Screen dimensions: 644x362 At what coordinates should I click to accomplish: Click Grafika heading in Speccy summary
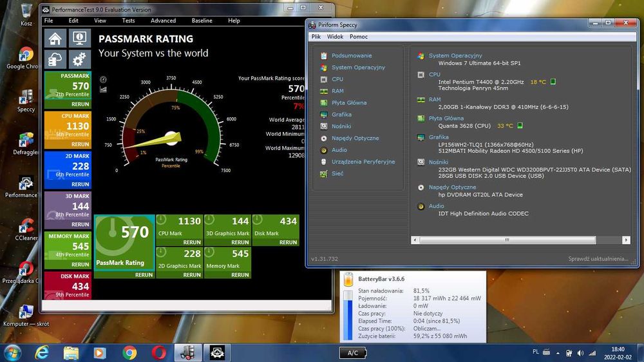click(438, 137)
